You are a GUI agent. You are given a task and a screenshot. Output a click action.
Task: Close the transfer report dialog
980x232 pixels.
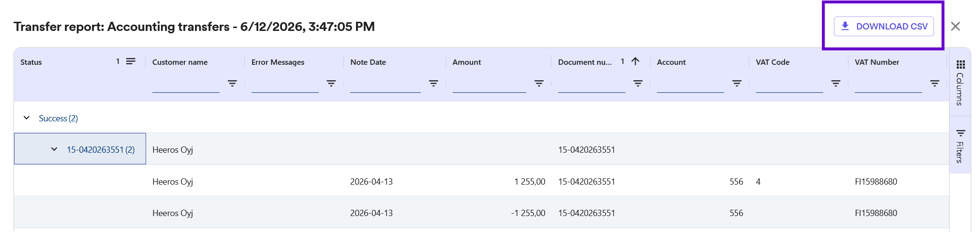click(x=955, y=26)
